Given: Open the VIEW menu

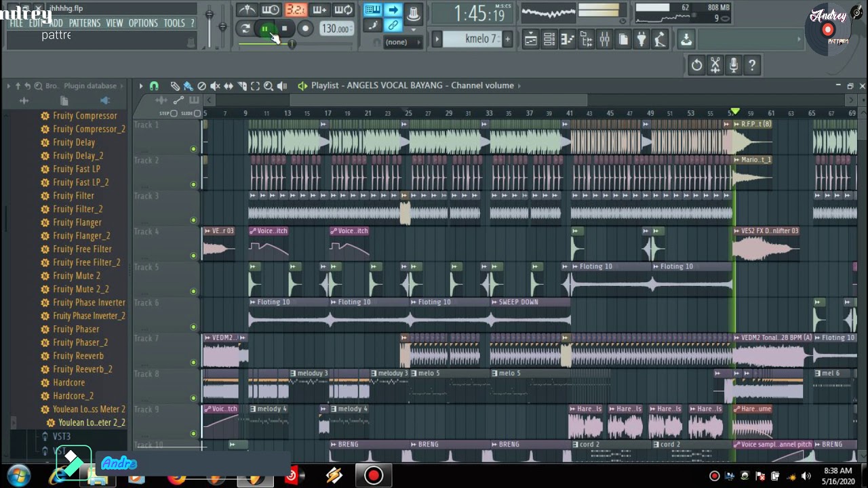Looking at the screenshot, I should (114, 23).
